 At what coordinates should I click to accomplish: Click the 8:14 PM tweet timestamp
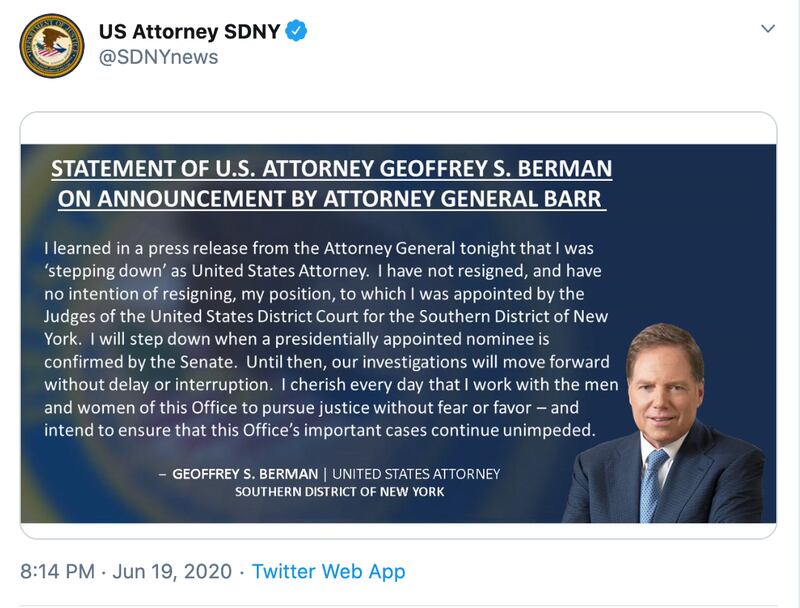(57, 572)
